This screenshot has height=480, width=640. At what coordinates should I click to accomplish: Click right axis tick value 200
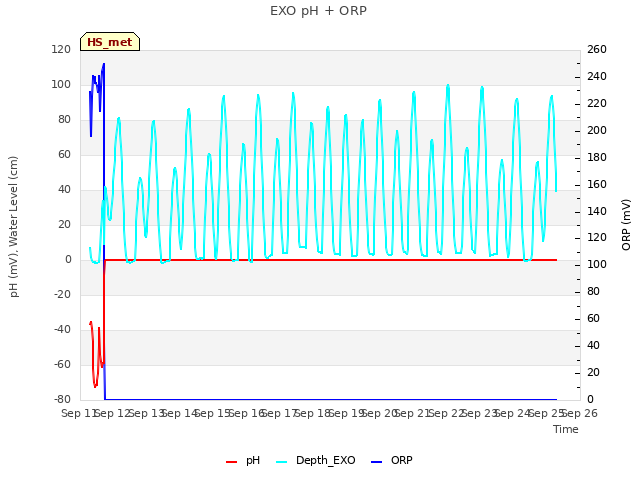click(x=597, y=130)
